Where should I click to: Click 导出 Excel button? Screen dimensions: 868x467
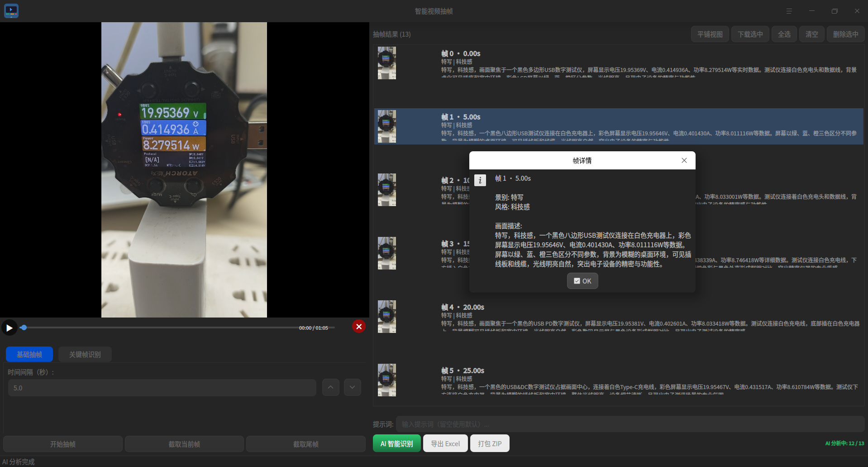(445, 443)
